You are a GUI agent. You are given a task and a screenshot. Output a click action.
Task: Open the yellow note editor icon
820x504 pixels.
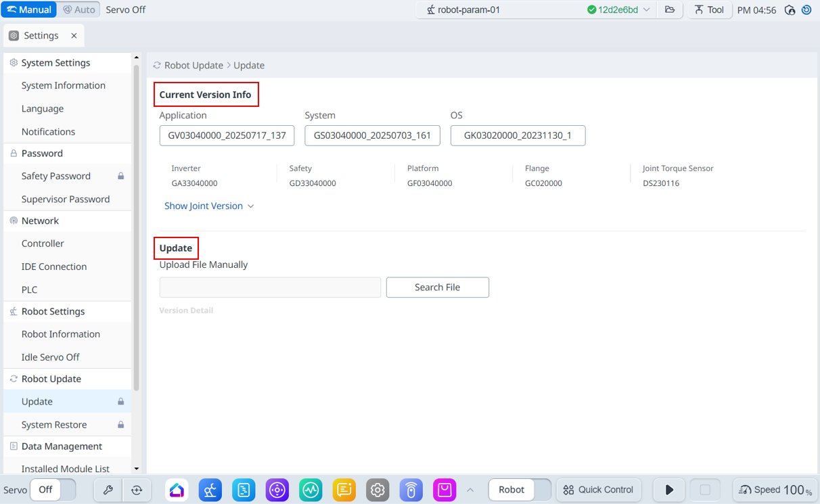click(344, 490)
